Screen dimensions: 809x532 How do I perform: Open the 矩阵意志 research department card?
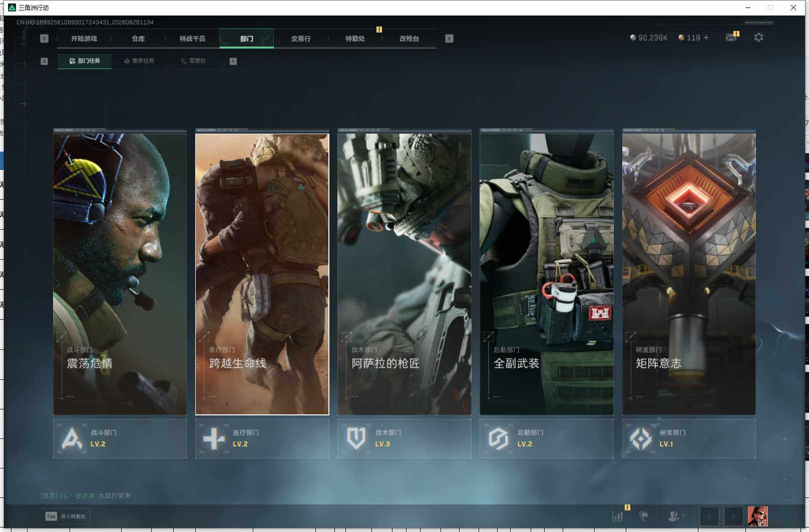[689, 273]
